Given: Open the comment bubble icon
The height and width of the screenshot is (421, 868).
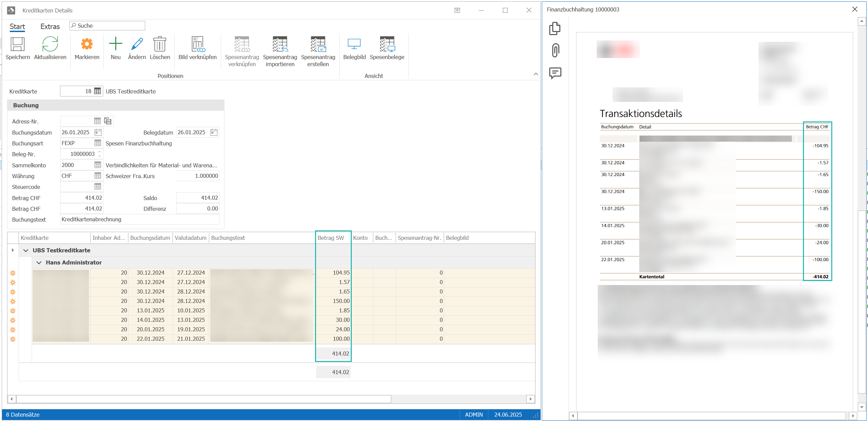Looking at the screenshot, I should coord(555,73).
